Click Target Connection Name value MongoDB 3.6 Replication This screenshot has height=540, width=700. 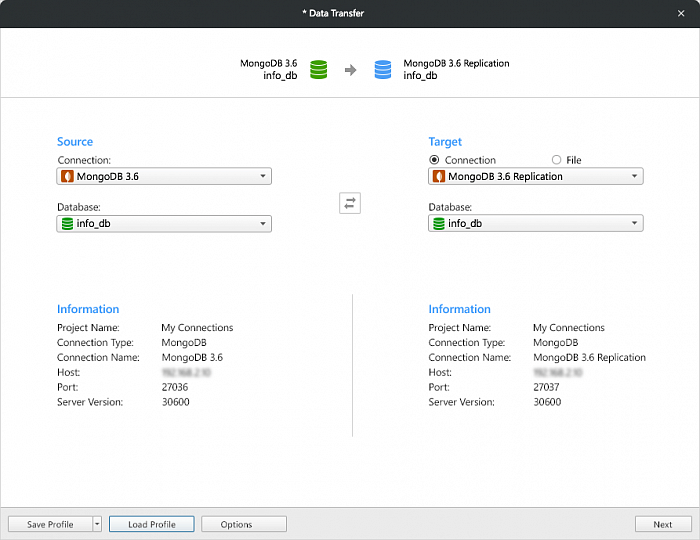pos(589,357)
